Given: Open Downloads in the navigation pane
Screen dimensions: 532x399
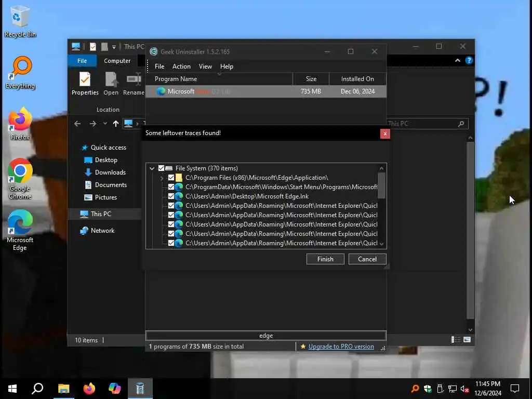Looking at the screenshot, I should tap(105, 172).
